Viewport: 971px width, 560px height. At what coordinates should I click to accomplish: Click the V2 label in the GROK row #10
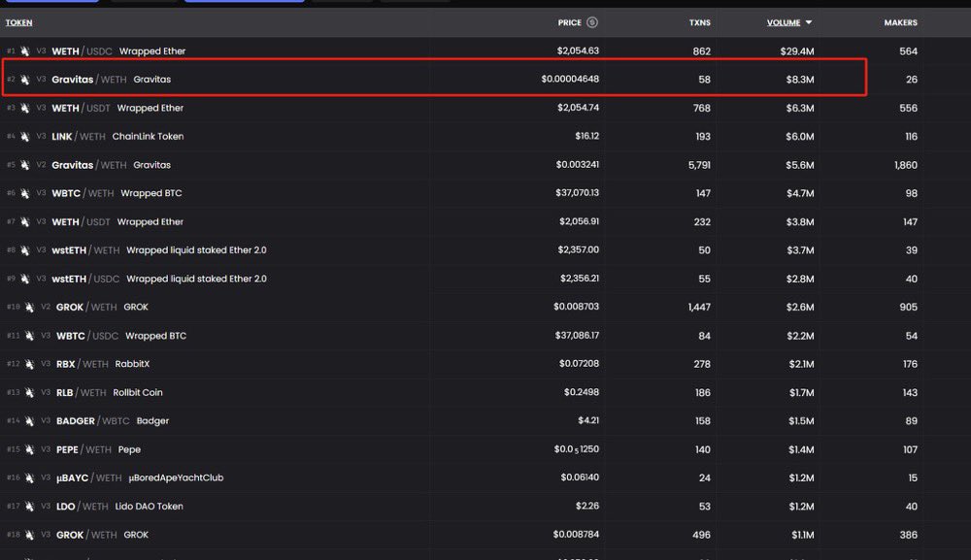[x=46, y=307]
